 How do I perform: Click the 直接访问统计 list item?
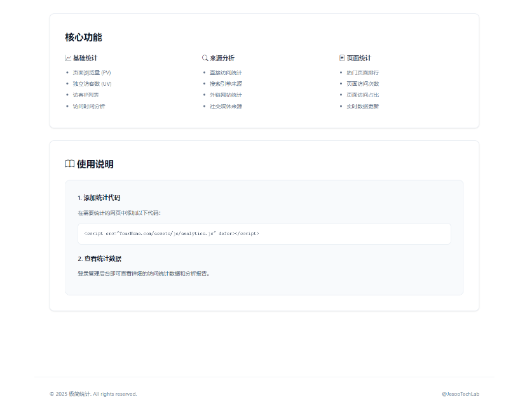(x=226, y=72)
